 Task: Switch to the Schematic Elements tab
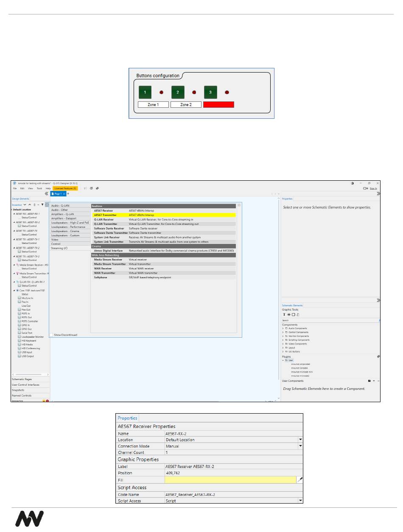pos(292,305)
